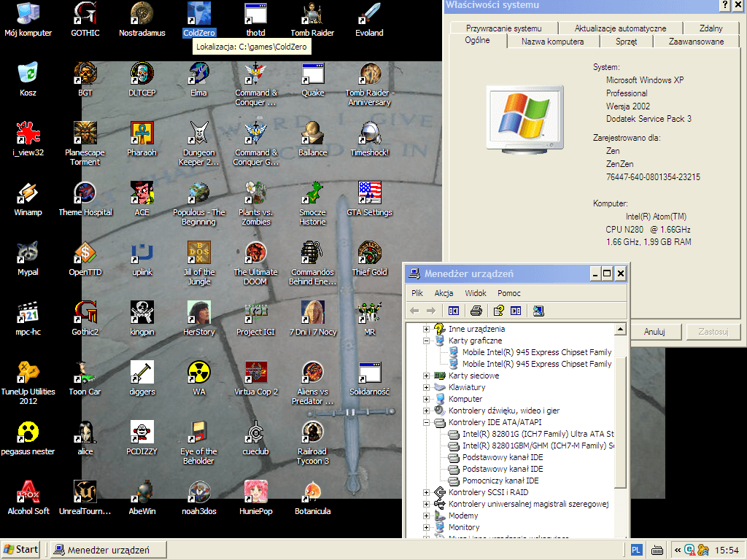747x560 pixels.
Task: Click the mpc-hc desktop shortcut
Action: (x=28, y=318)
